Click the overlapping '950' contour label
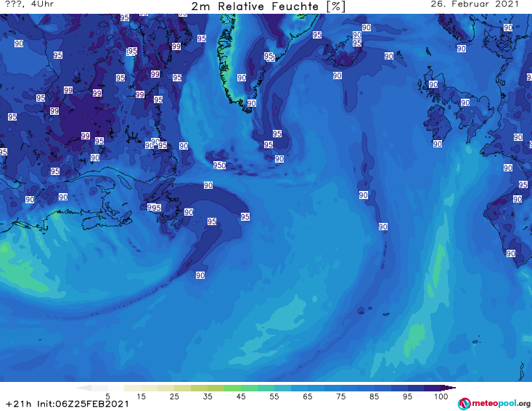 coord(219,166)
